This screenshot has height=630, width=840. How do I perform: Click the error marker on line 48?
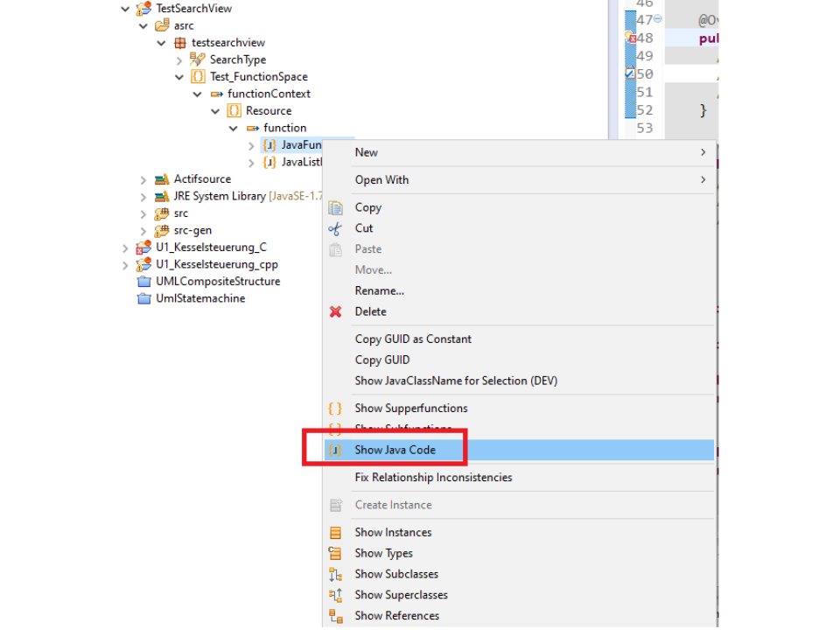630,38
